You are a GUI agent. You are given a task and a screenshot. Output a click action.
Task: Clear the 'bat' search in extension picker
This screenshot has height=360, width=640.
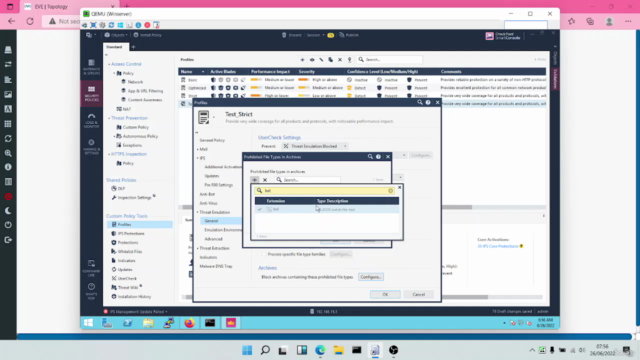391,191
